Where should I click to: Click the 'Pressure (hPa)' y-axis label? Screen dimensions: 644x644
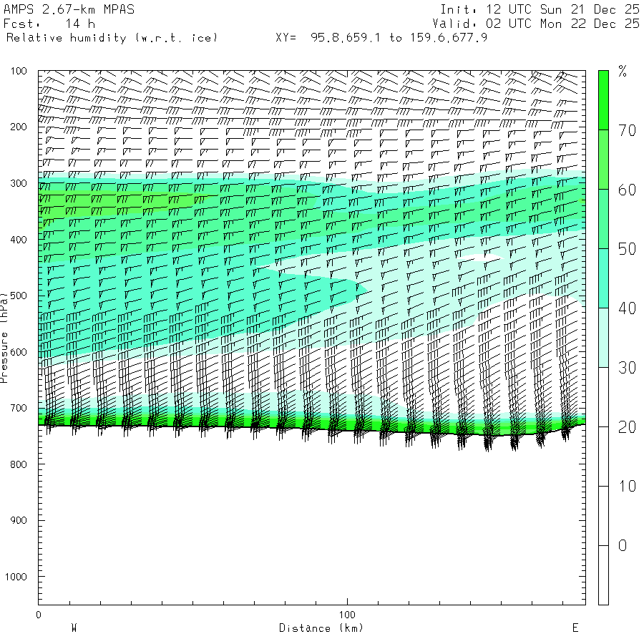[4, 336]
